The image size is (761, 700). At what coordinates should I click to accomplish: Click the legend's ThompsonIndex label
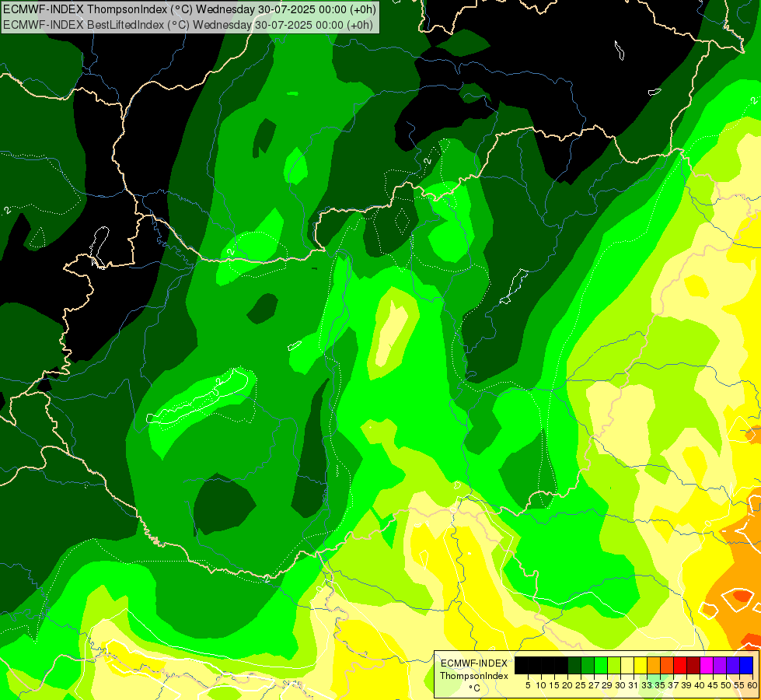pos(474,676)
